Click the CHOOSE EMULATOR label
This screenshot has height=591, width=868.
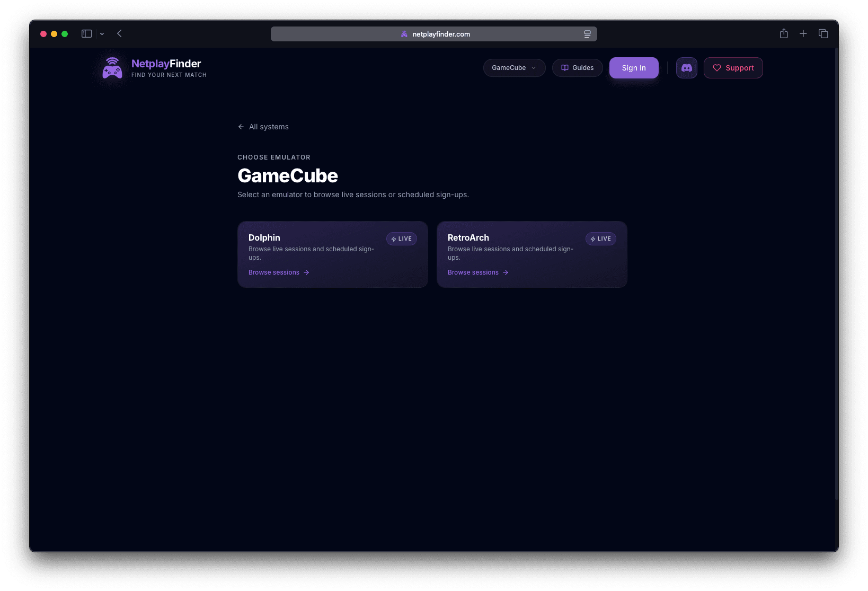coord(274,157)
